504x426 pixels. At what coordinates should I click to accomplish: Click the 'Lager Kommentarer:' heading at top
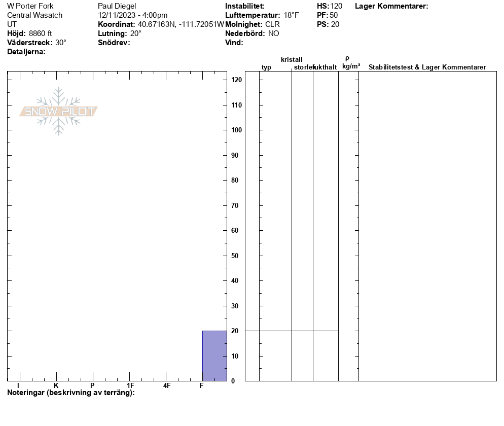pyautogui.click(x=391, y=6)
